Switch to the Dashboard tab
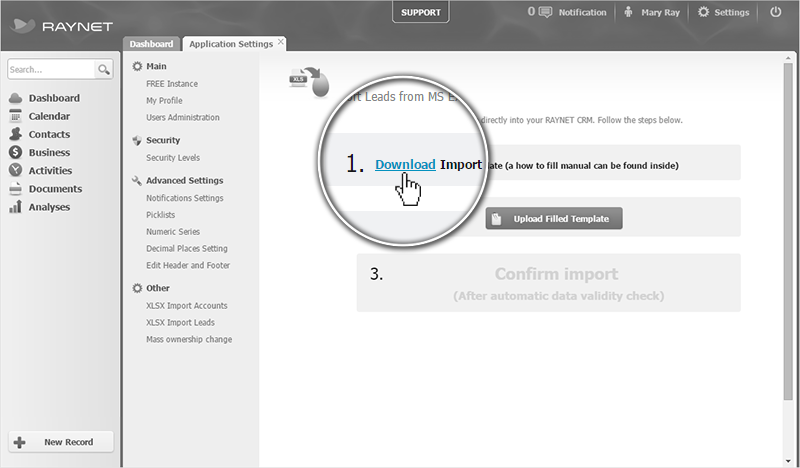800x468 pixels. (151, 44)
